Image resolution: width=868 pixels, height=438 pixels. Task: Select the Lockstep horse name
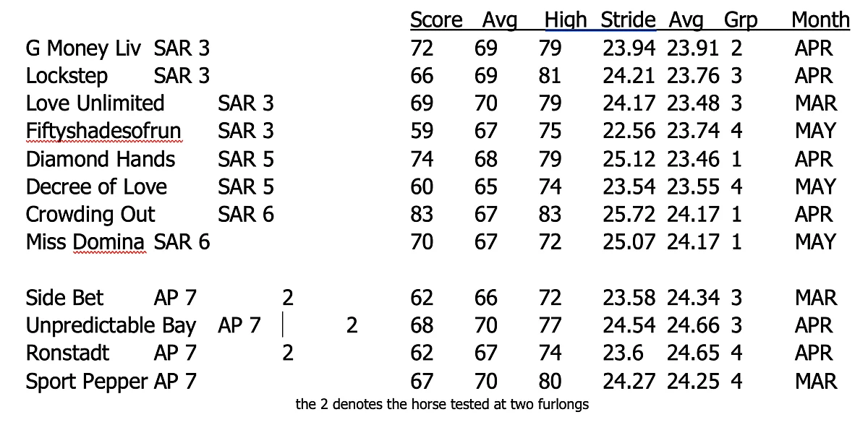[x=67, y=77]
